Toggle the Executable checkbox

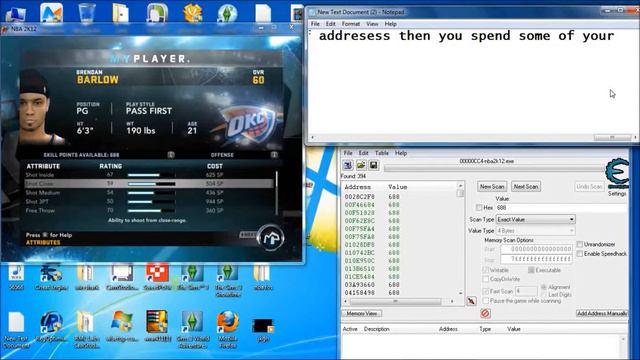click(x=531, y=270)
